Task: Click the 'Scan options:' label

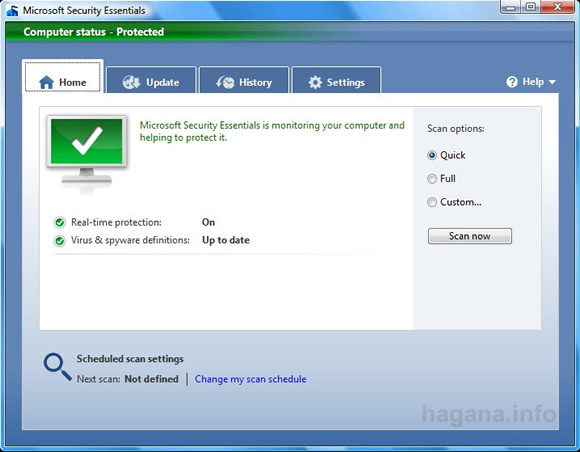Action: coord(456,129)
